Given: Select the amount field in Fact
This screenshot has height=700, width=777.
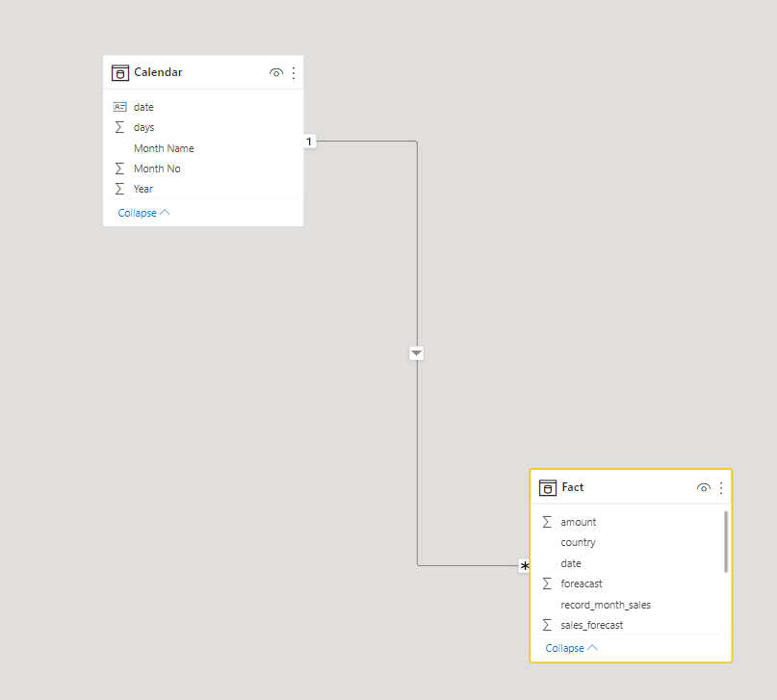Looking at the screenshot, I should click(627, 522).
